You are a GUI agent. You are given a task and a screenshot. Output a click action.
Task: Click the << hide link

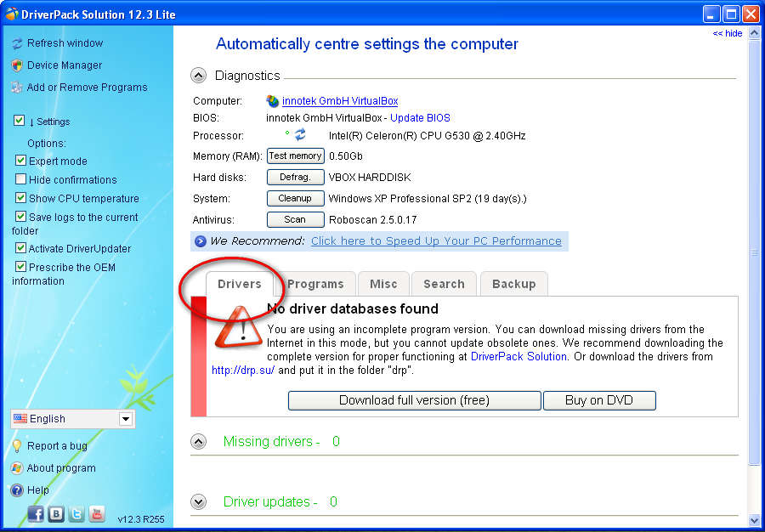tap(728, 34)
